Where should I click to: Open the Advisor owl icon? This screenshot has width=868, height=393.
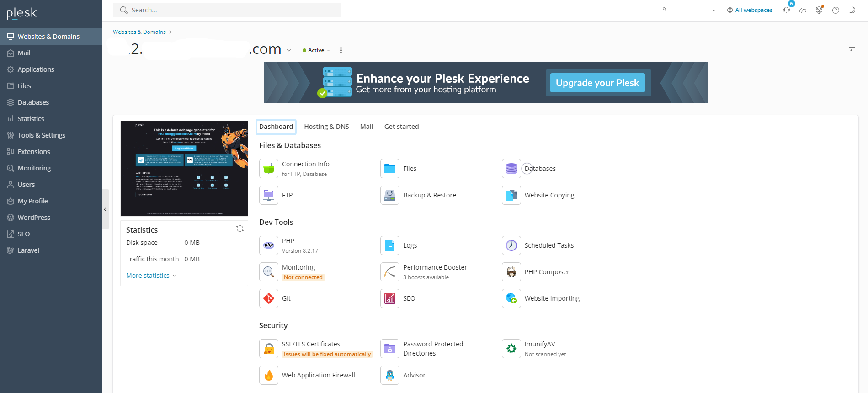390,375
